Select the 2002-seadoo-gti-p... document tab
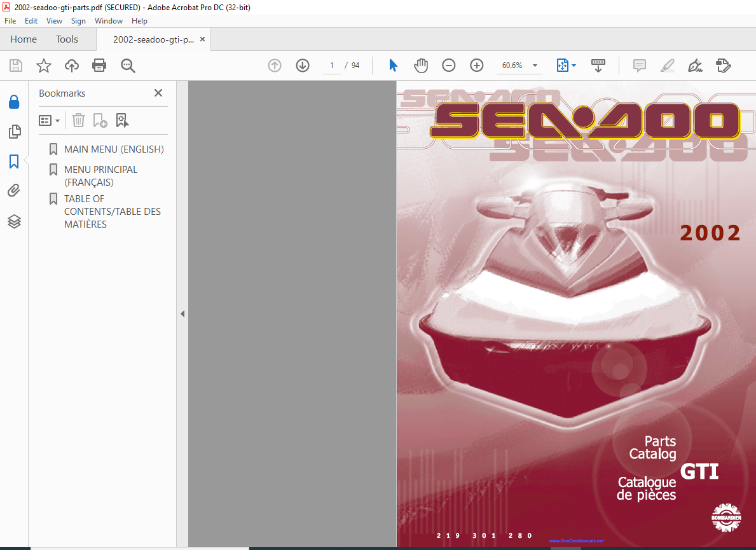Viewport: 756px width, 550px height. pos(153,39)
